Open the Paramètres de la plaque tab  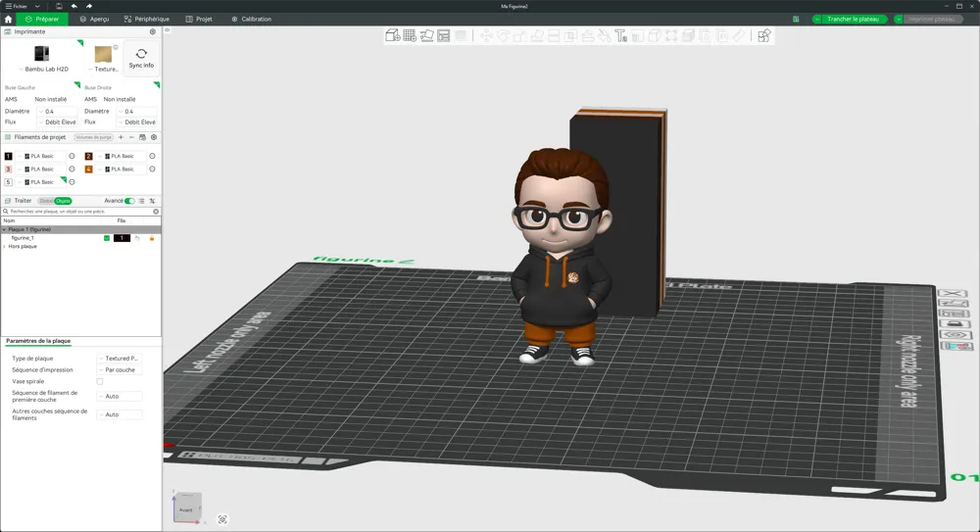point(38,341)
